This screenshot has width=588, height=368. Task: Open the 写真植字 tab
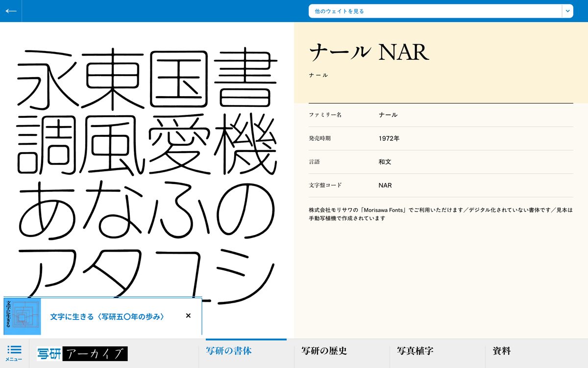415,351
